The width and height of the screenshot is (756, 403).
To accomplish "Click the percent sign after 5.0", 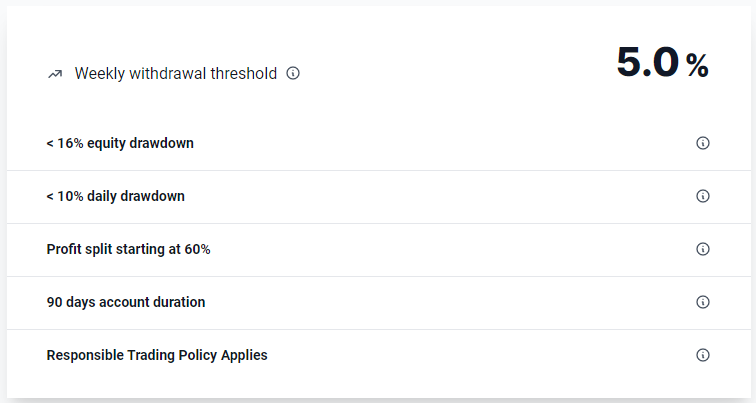I will (697, 66).
